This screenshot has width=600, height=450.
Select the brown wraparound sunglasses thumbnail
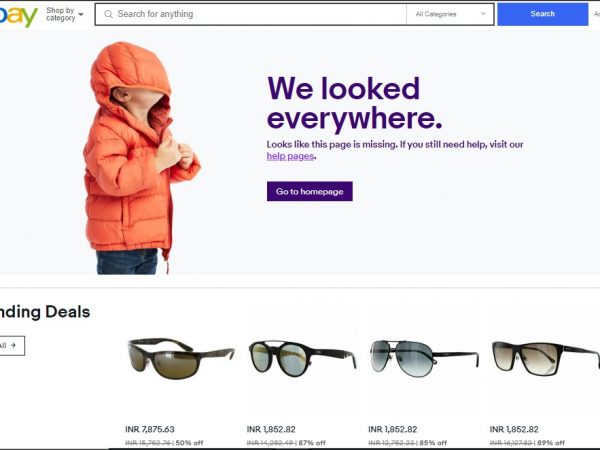tap(180, 357)
